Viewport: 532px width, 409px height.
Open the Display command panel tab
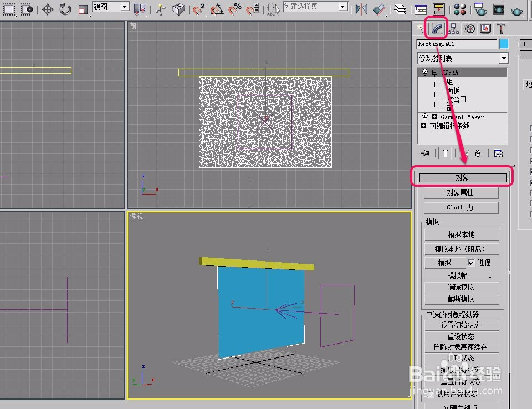[484, 28]
